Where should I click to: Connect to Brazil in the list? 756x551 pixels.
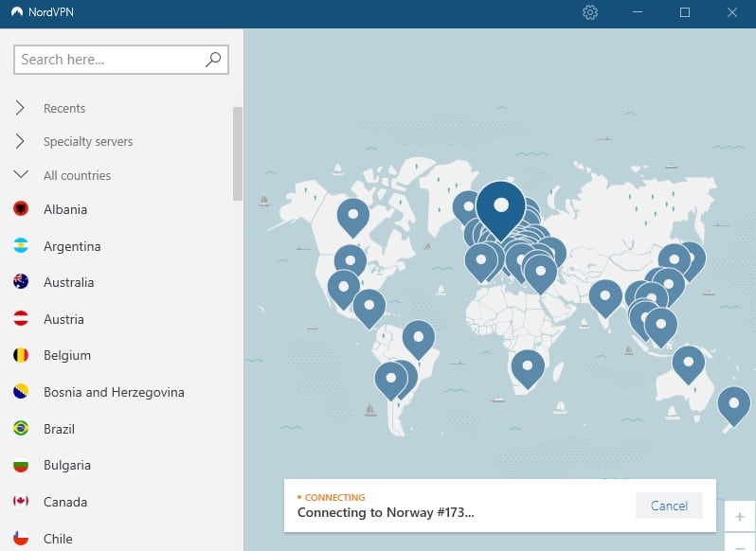coord(59,429)
